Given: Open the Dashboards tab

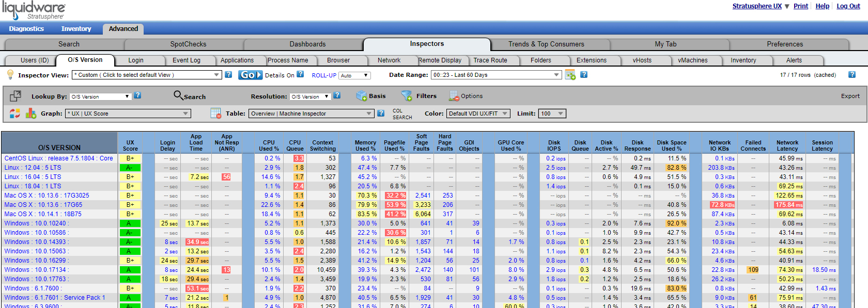Looking at the screenshot, I should coord(307,44).
